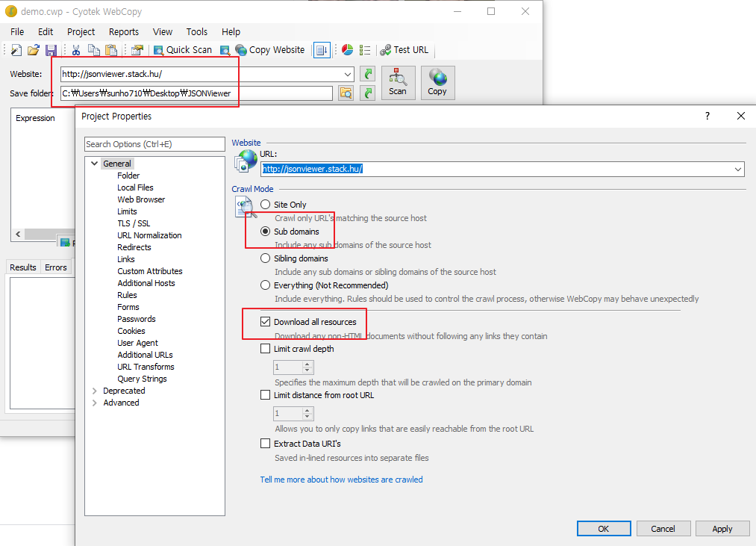
Task: Toggle the auto-scroll list toolbar icon
Action: 322,50
